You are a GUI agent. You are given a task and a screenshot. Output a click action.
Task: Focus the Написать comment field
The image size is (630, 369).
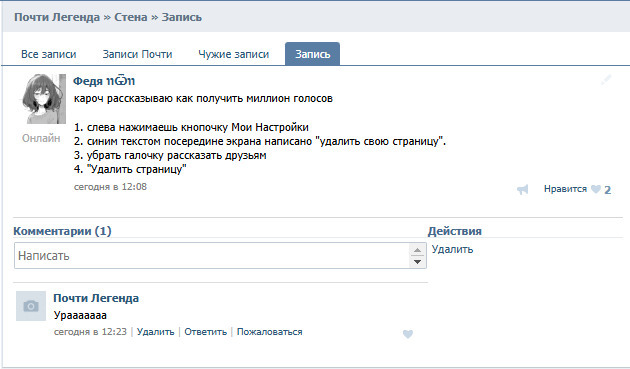pos(212,256)
